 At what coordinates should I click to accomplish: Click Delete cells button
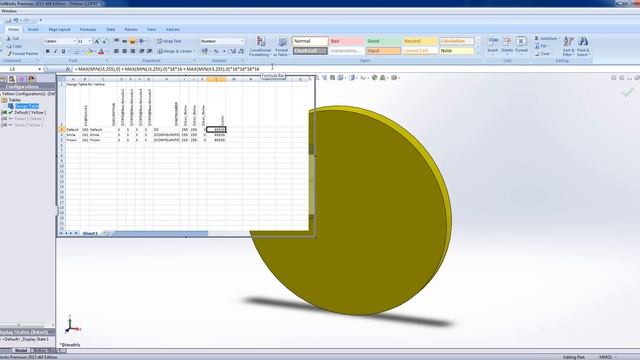pyautogui.click(x=507, y=46)
